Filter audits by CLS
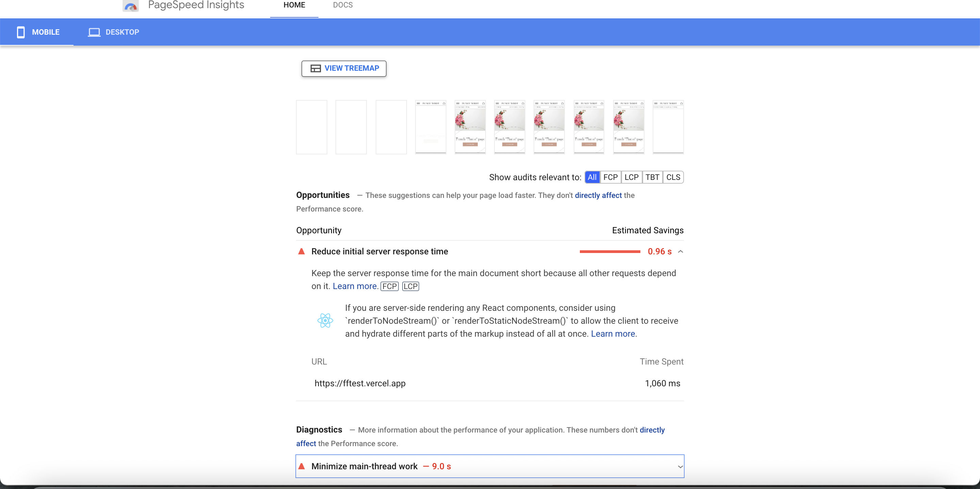The image size is (980, 489). 673,177
